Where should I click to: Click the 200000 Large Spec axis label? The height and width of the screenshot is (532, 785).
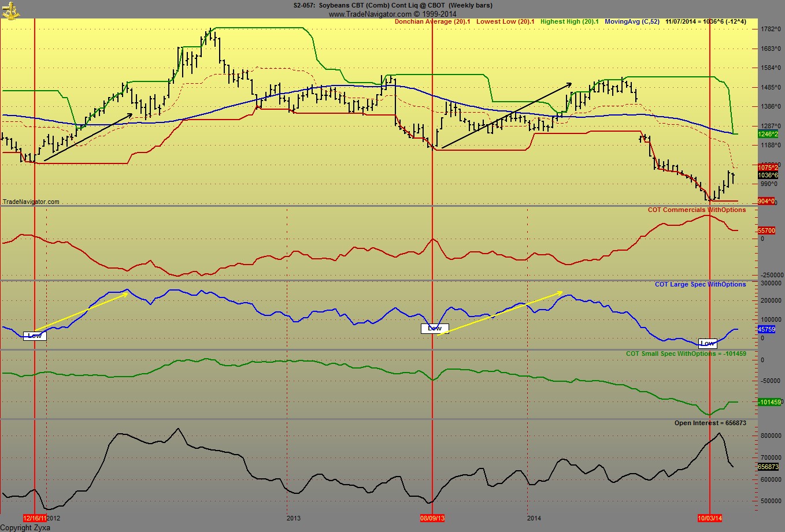pos(771,301)
